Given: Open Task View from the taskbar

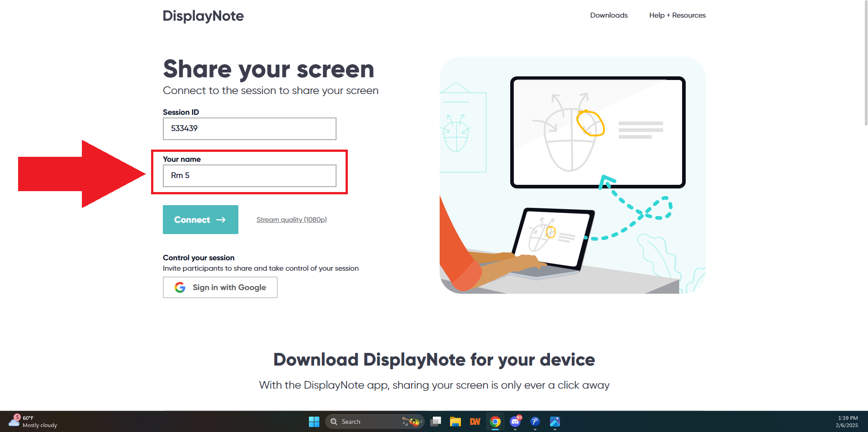Looking at the screenshot, I should pyautogui.click(x=436, y=422).
